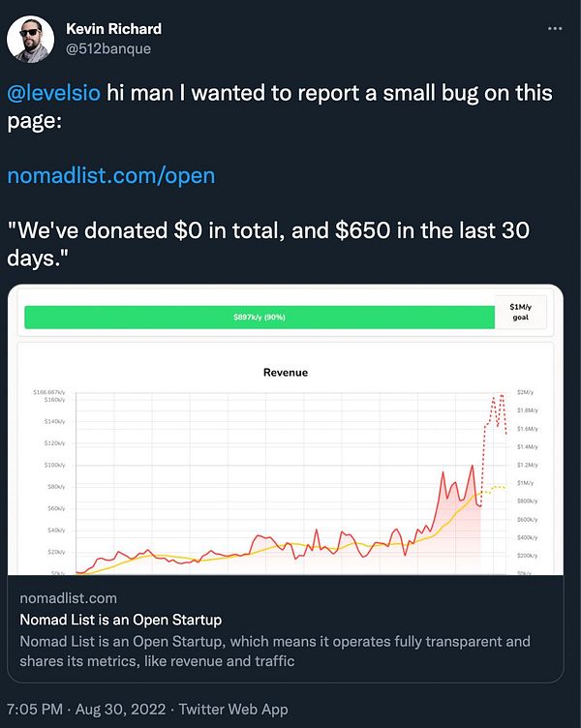581x728 pixels.
Task: Open the "Nomad List is an Open Startup" card title
Action: (x=121, y=620)
